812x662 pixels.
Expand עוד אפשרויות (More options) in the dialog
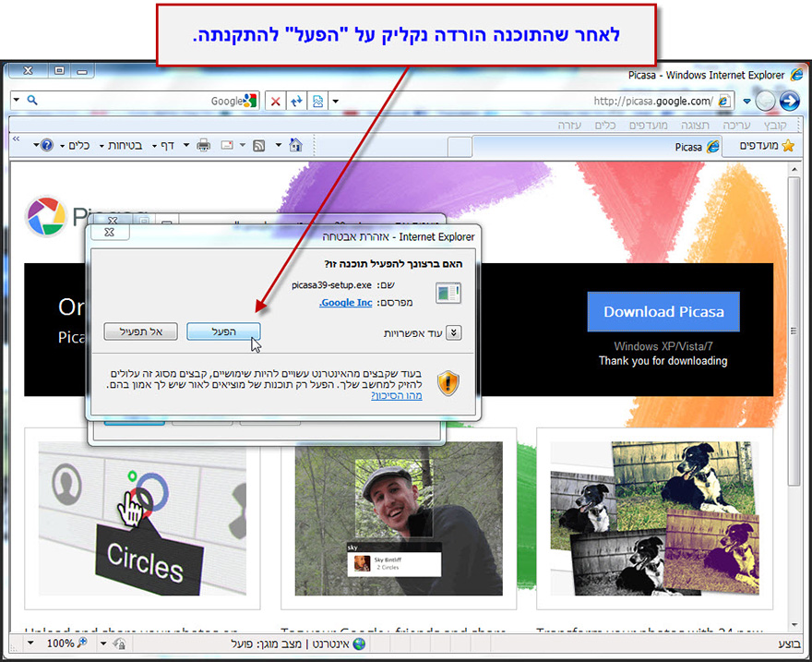(x=454, y=332)
